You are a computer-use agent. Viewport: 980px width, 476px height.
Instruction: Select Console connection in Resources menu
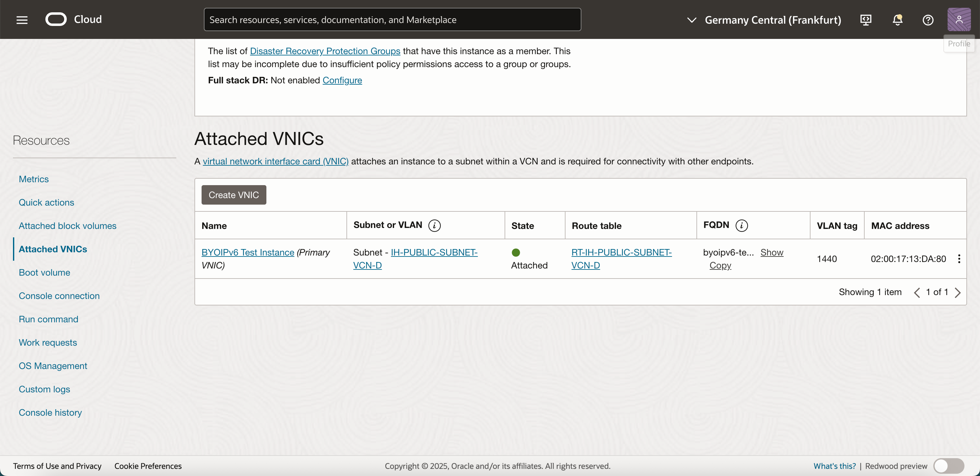[59, 296]
